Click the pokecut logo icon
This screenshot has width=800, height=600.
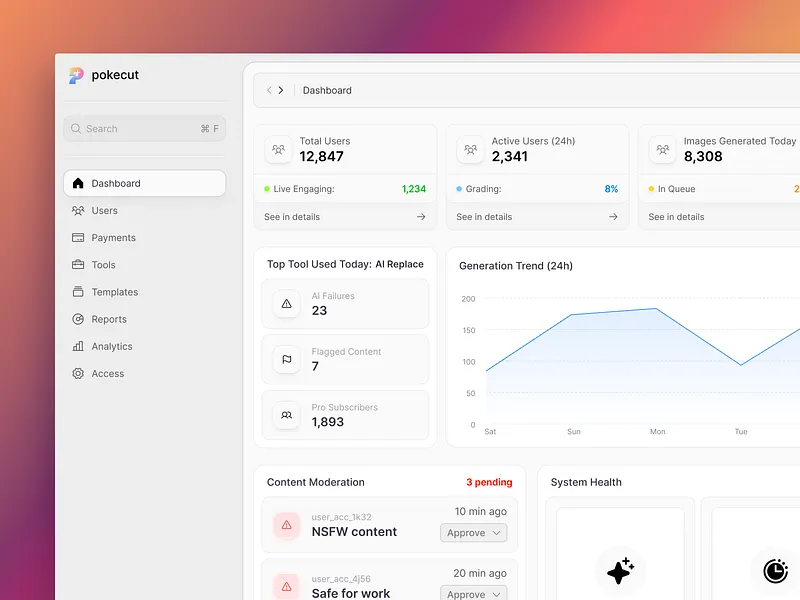tap(76, 74)
